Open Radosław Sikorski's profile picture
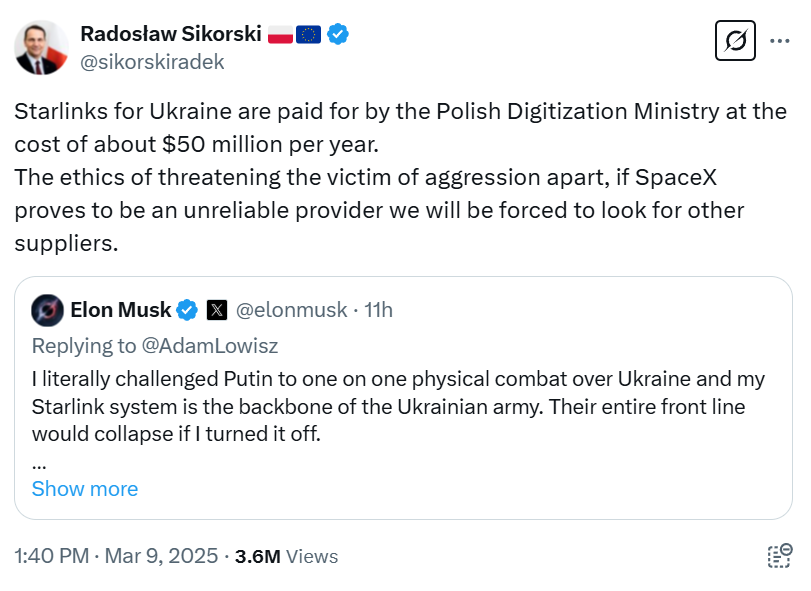 tap(41, 47)
